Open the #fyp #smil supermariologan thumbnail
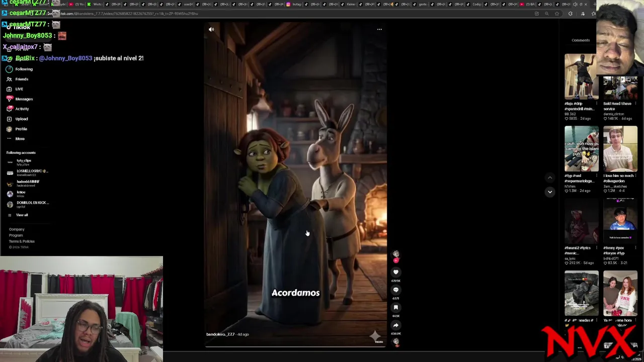The width and height of the screenshot is (644, 362). click(x=581, y=149)
